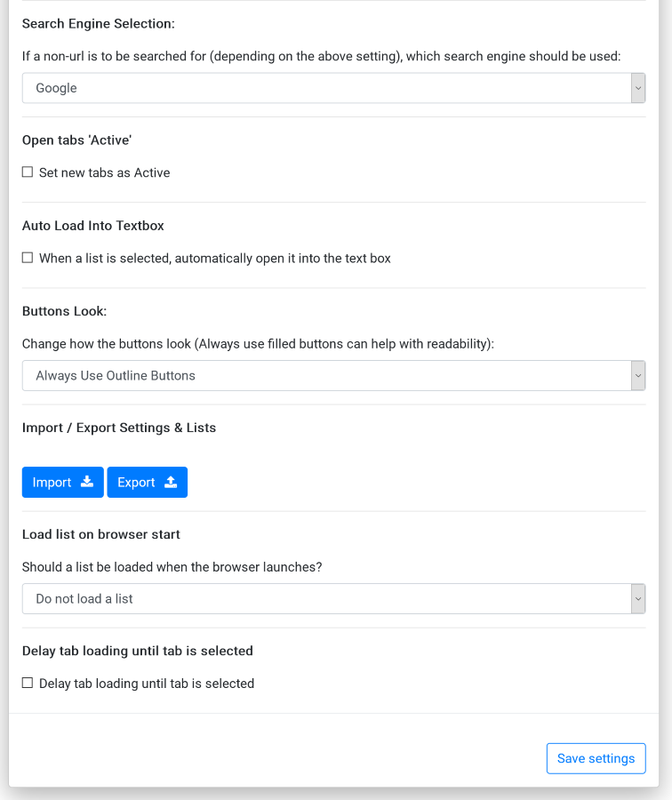
Task: Click the Export button label
Action: click(136, 482)
